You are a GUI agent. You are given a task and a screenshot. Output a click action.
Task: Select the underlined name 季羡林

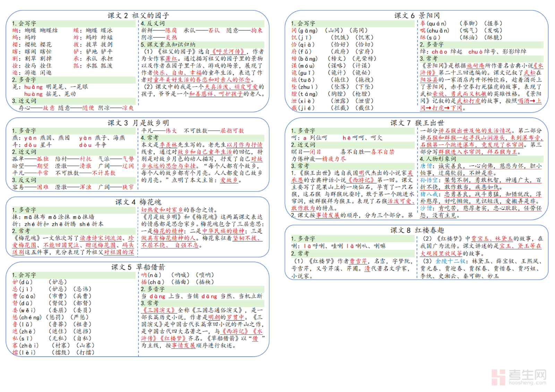tap(168, 145)
